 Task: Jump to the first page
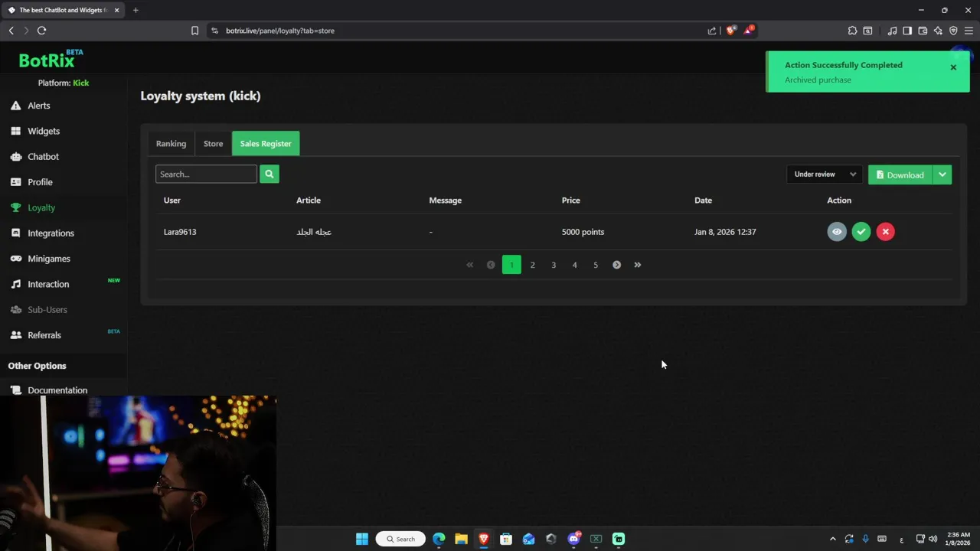tap(470, 265)
